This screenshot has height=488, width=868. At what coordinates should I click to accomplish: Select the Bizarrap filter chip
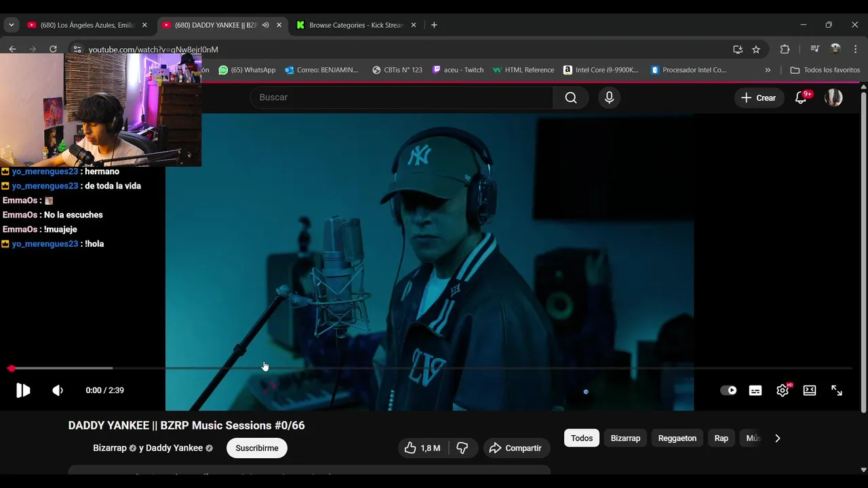625,438
